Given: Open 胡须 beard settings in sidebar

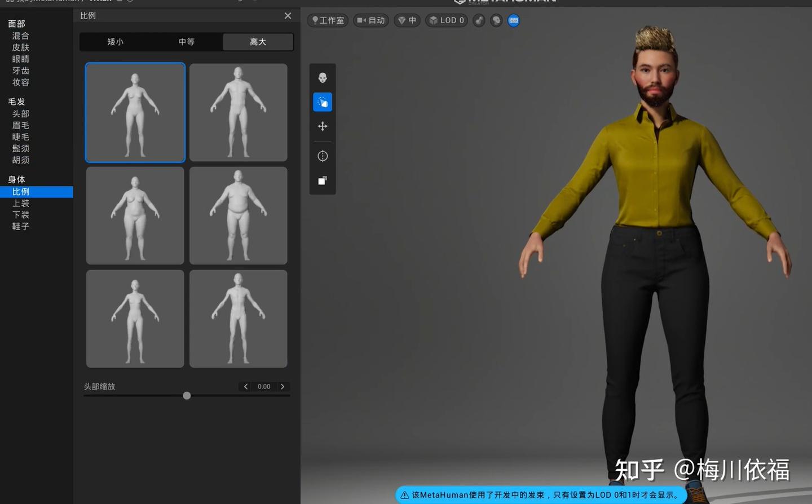Looking at the screenshot, I should pos(20,160).
